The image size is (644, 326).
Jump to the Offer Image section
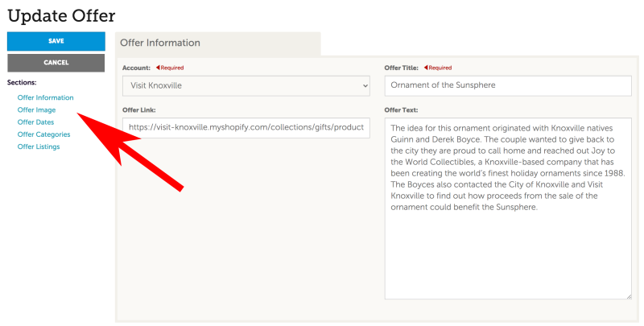[36, 110]
